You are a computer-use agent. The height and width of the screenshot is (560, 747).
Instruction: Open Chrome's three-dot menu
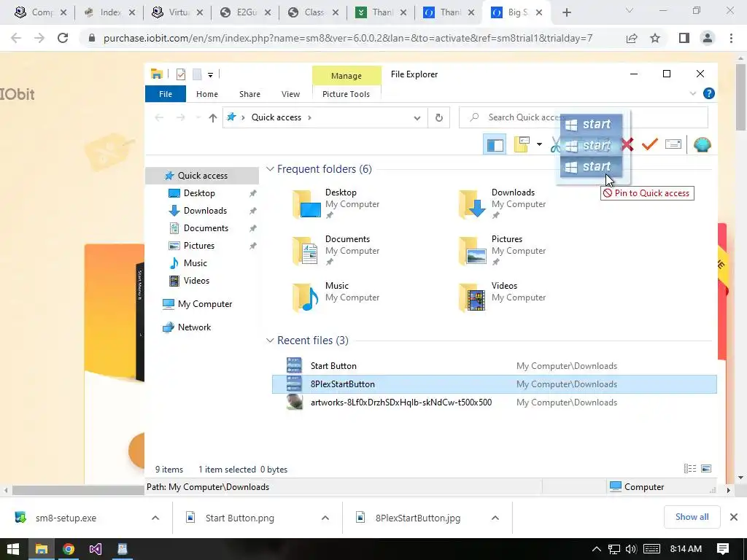(x=731, y=38)
